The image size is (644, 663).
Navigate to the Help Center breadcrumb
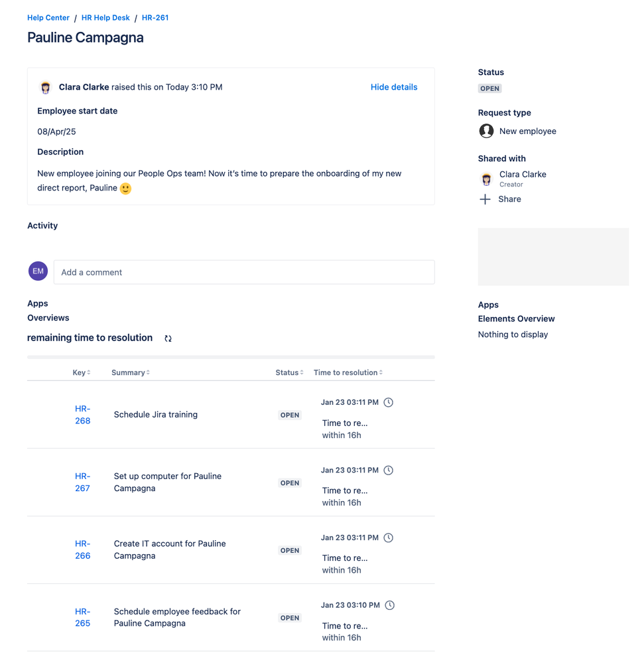coord(48,17)
